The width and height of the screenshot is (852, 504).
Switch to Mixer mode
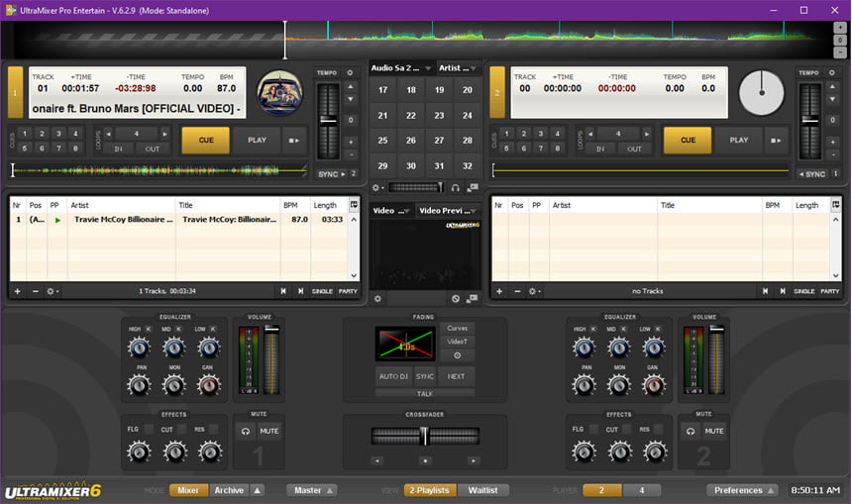188,490
